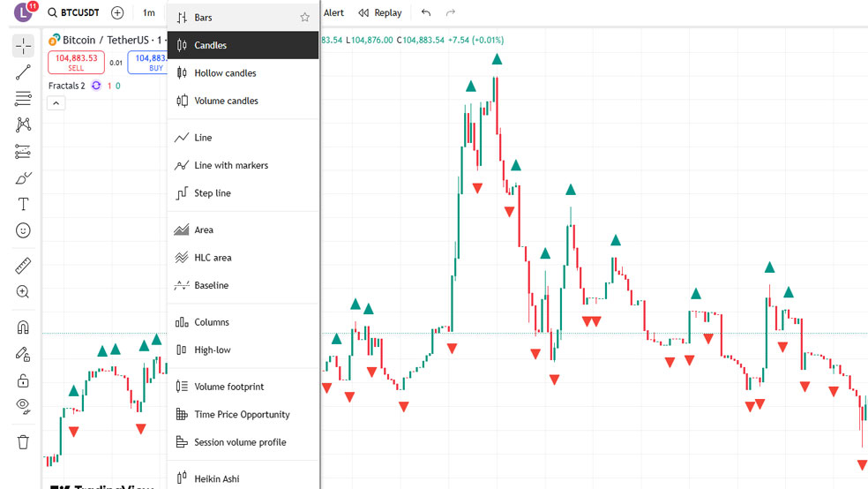868x489 pixels.
Task: Click the redo arrow
Action: click(451, 12)
